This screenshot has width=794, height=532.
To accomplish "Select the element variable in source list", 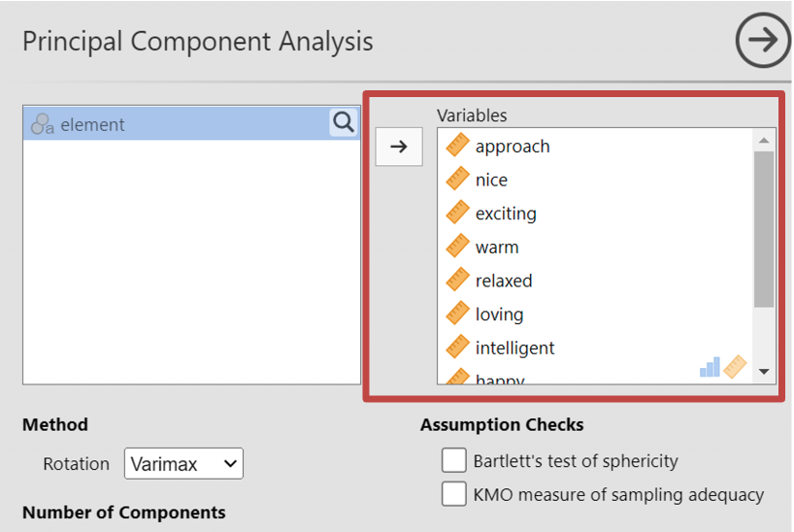I will point(93,124).
